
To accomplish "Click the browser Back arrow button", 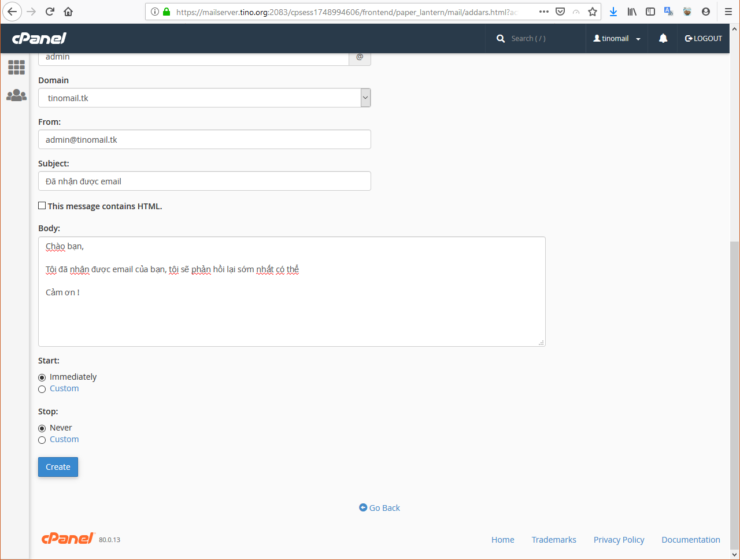I will pos(12,12).
